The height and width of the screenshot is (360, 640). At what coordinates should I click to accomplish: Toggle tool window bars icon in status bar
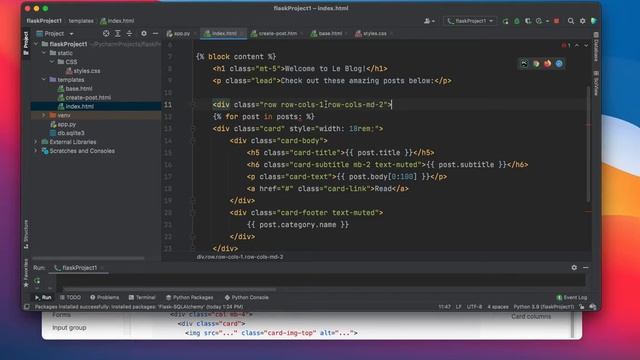click(27, 307)
